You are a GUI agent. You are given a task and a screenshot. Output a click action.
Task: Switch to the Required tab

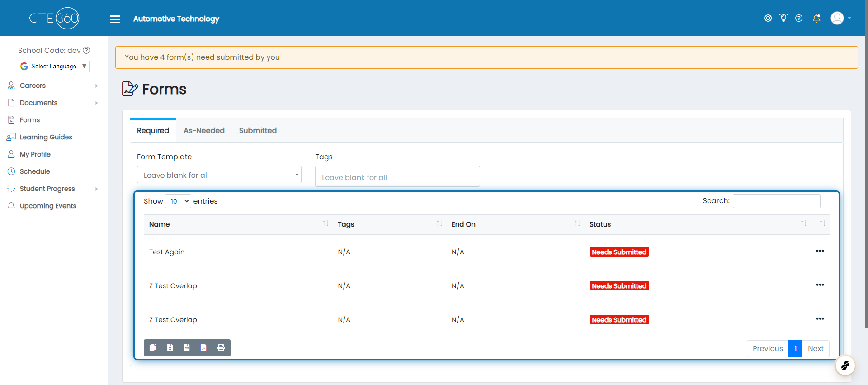click(153, 130)
